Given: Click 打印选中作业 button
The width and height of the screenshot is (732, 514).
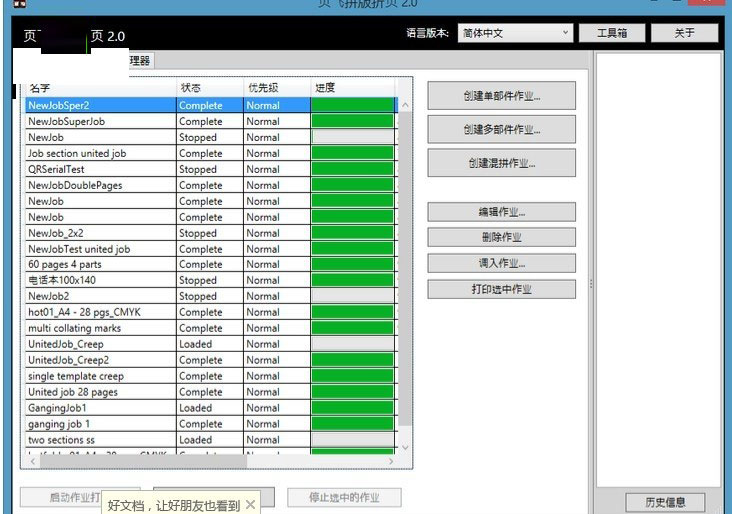Looking at the screenshot, I should pyautogui.click(x=501, y=289).
